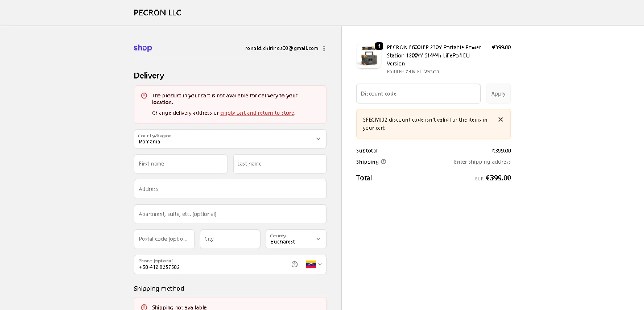Image resolution: width=644 pixels, height=310 pixels.
Task: Click the shipping info help icon
Action: tap(383, 162)
